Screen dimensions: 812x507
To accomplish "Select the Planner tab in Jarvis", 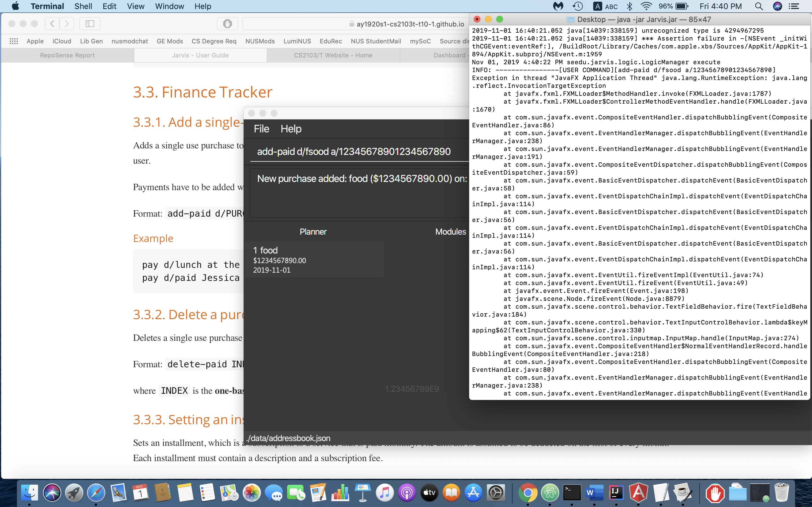I will point(313,232).
